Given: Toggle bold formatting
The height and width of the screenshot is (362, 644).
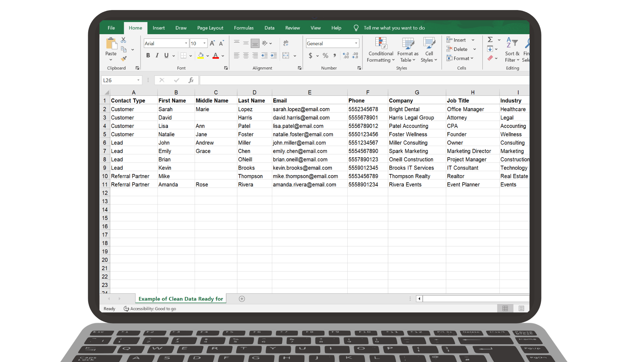Looking at the screenshot, I should pyautogui.click(x=148, y=55).
